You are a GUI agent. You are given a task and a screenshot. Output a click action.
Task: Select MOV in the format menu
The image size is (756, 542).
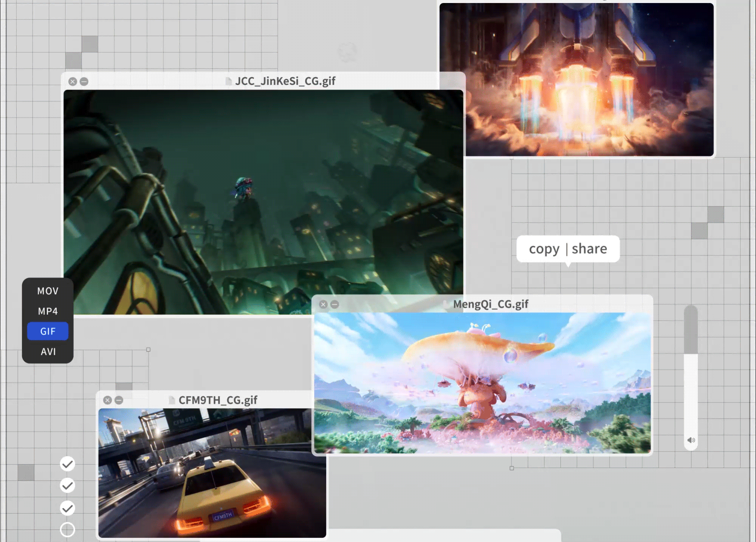48,291
